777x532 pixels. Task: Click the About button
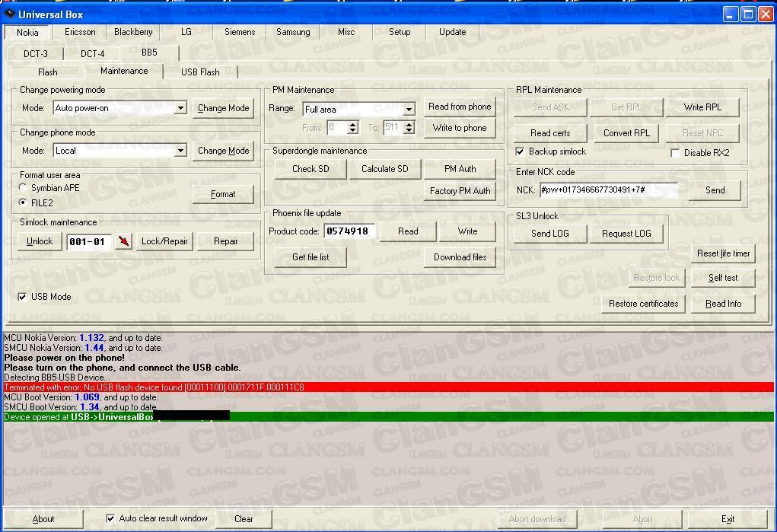[43, 519]
